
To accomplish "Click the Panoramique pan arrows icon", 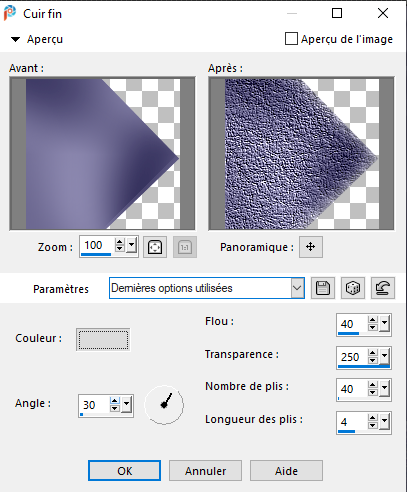I will (x=311, y=247).
